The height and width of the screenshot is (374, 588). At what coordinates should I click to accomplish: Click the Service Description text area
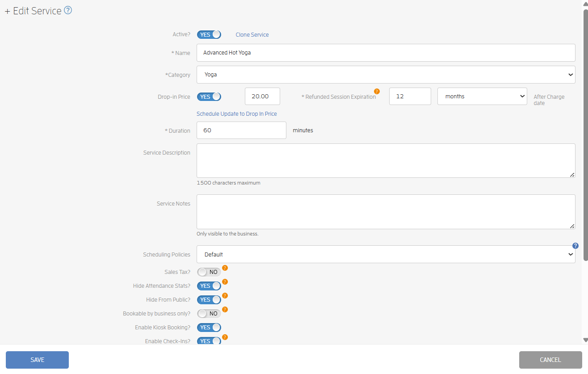tap(386, 160)
